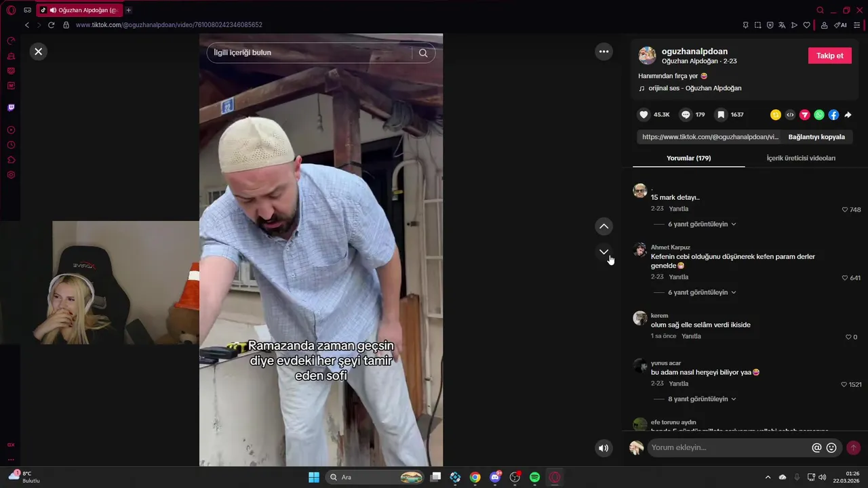Open the Easy Setup menu icon

tap(857, 25)
